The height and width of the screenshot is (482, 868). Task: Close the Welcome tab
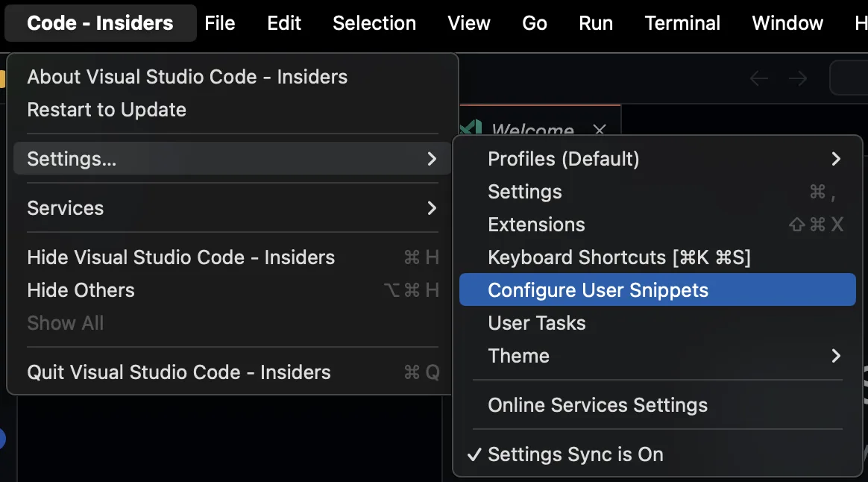click(599, 129)
